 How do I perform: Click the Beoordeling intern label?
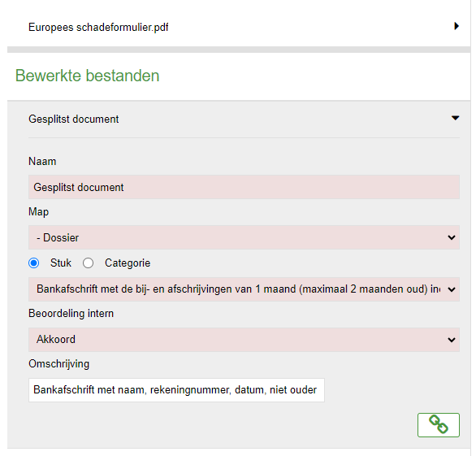(x=71, y=313)
